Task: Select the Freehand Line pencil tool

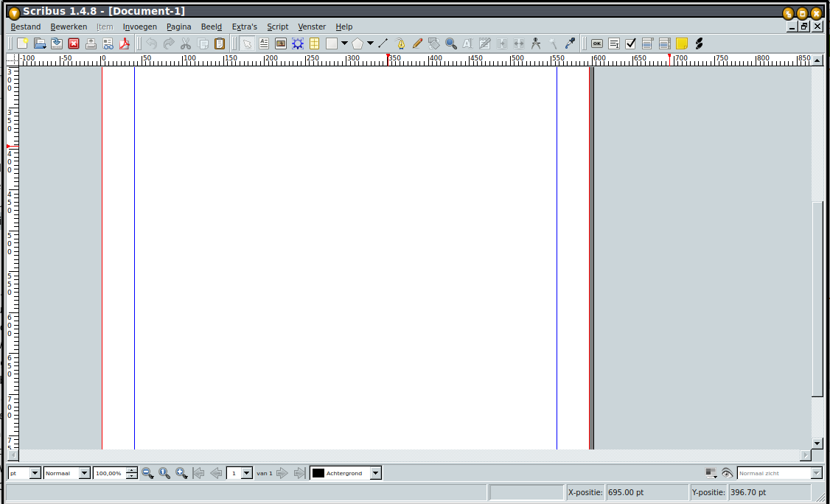Action: (x=417, y=43)
